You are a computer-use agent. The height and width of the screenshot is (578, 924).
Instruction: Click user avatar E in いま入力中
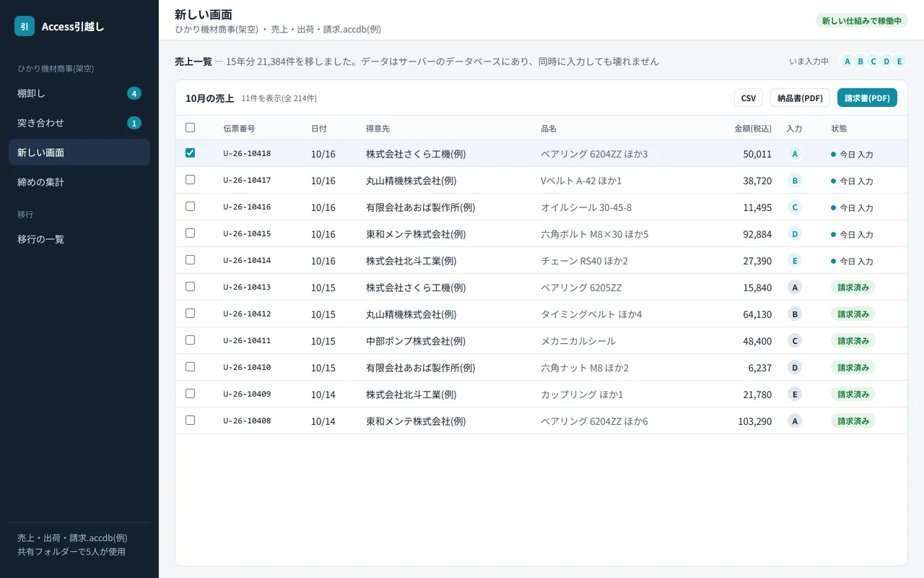899,61
